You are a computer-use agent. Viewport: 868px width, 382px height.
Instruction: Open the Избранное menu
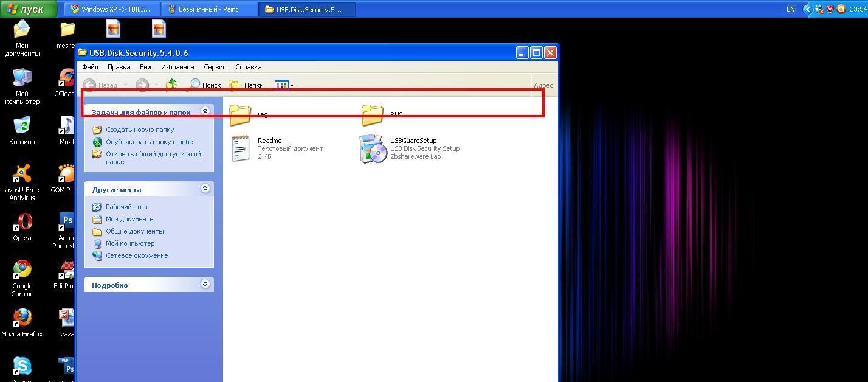(x=177, y=67)
